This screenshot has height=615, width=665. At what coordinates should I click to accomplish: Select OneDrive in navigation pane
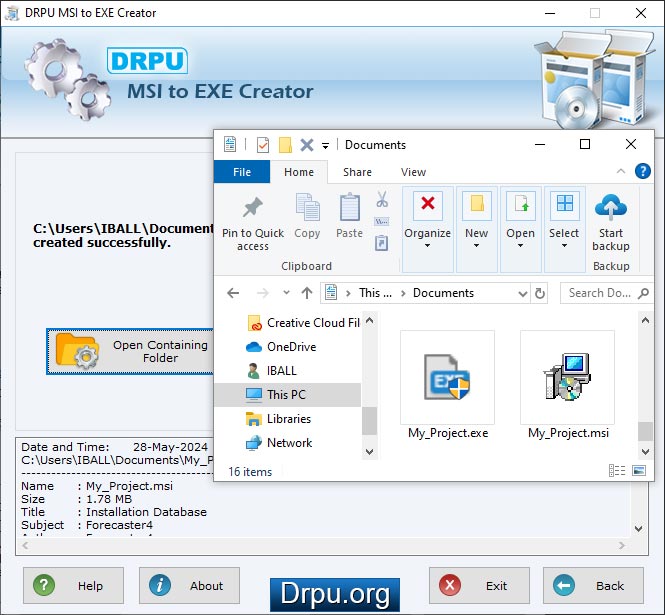click(x=281, y=347)
